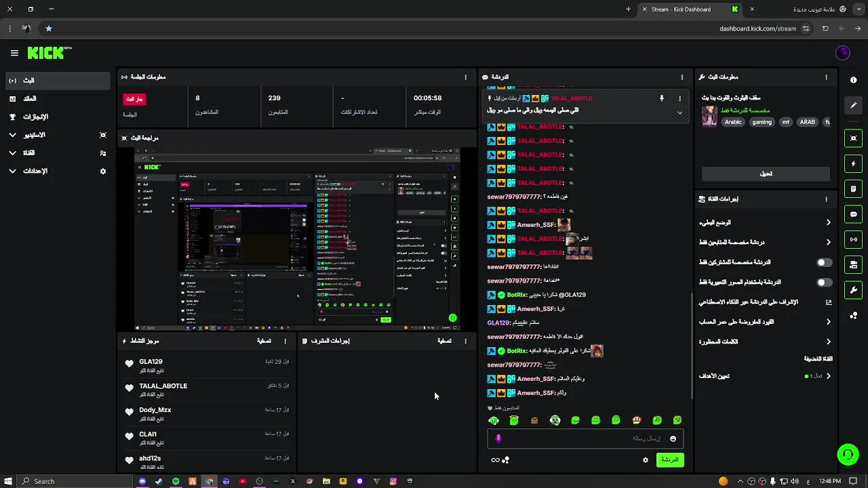Open the Windows Start menu
This screenshot has width=868, height=488.
coord(9,481)
